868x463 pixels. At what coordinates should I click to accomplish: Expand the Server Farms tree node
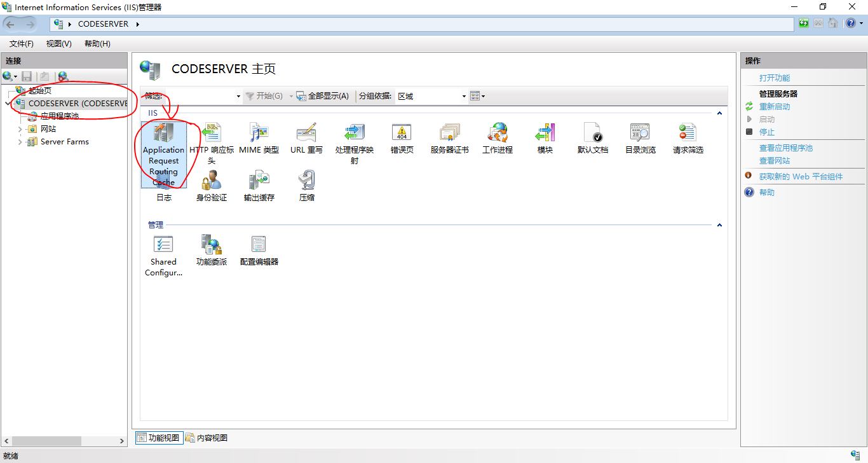[x=20, y=142]
